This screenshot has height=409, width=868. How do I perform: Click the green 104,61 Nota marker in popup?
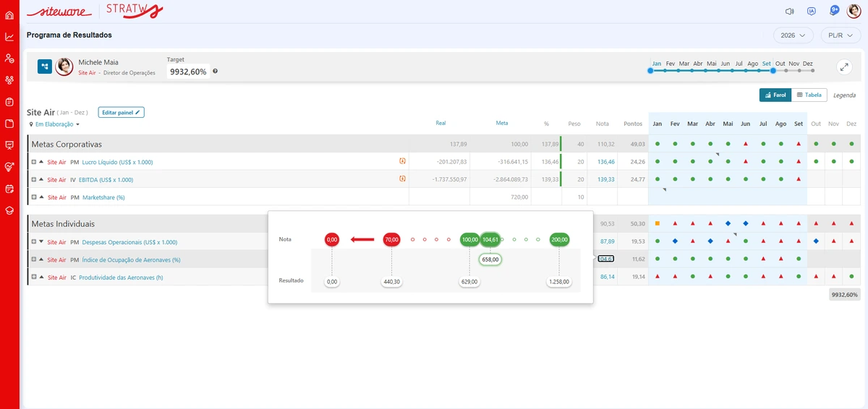pyautogui.click(x=490, y=239)
